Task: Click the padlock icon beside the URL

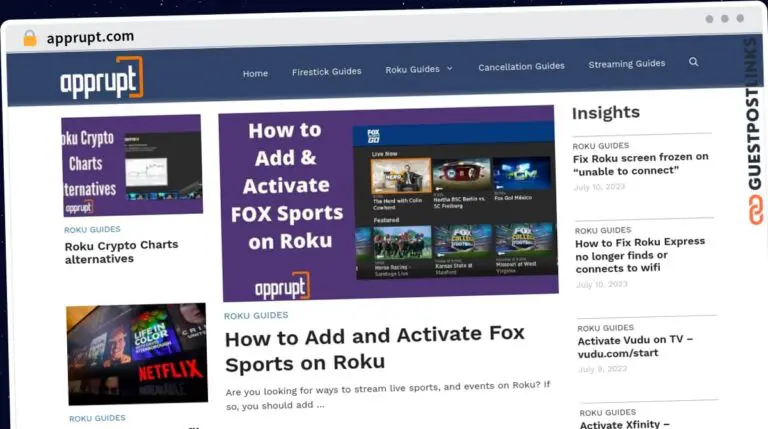Action: click(30, 38)
